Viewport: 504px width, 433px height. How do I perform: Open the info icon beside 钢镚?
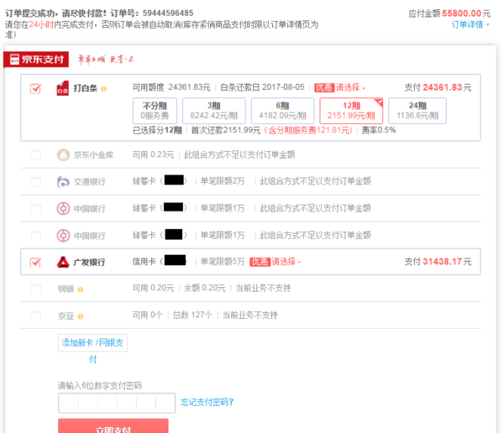(x=81, y=290)
